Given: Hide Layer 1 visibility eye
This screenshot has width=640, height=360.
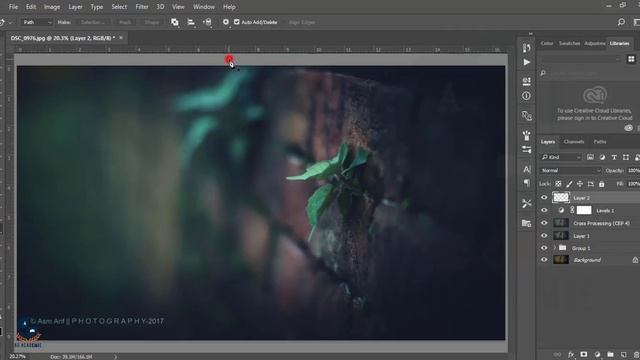Looking at the screenshot, I should coord(544,236).
